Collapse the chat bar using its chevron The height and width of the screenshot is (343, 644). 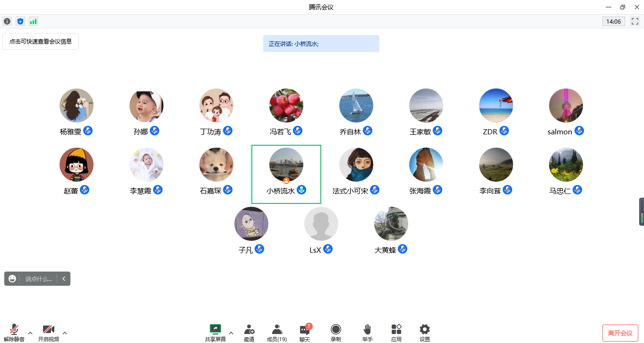(x=64, y=279)
